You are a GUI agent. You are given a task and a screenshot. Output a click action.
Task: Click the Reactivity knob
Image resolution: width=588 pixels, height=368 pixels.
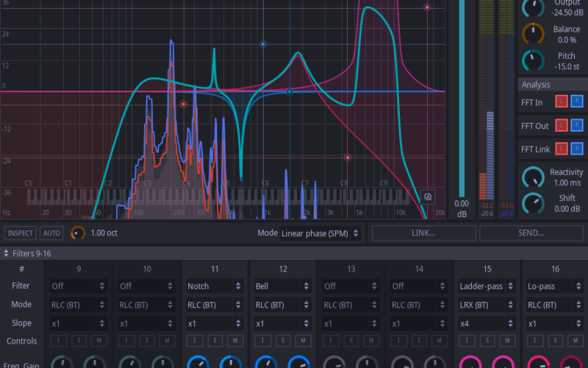click(x=534, y=177)
